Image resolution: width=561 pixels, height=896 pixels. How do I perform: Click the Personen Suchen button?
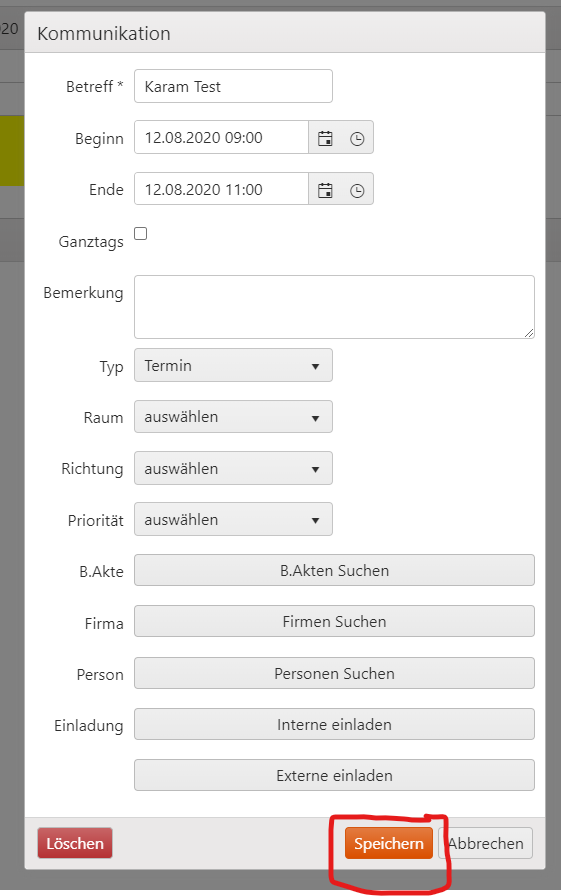pyautogui.click(x=334, y=673)
